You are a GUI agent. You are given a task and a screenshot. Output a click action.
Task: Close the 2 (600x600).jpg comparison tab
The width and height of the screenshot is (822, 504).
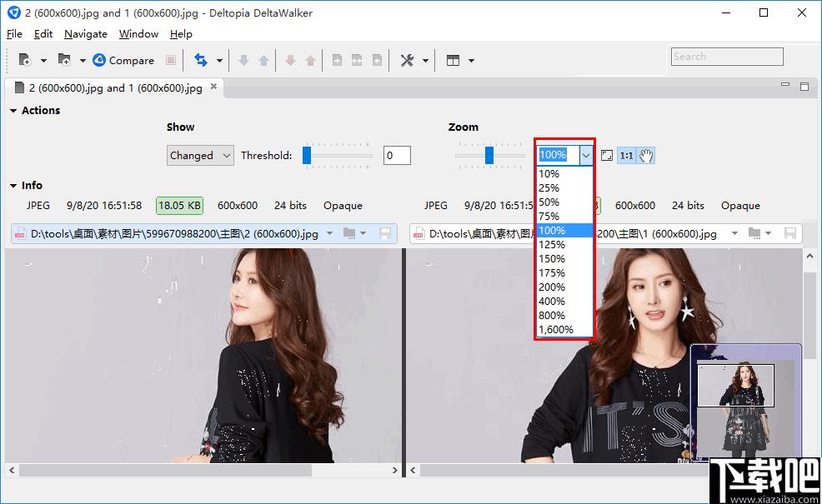[214, 87]
